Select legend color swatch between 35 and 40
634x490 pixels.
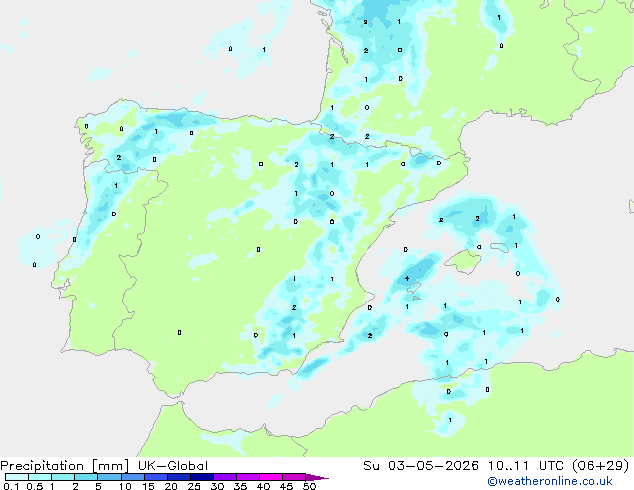[x=248, y=477]
